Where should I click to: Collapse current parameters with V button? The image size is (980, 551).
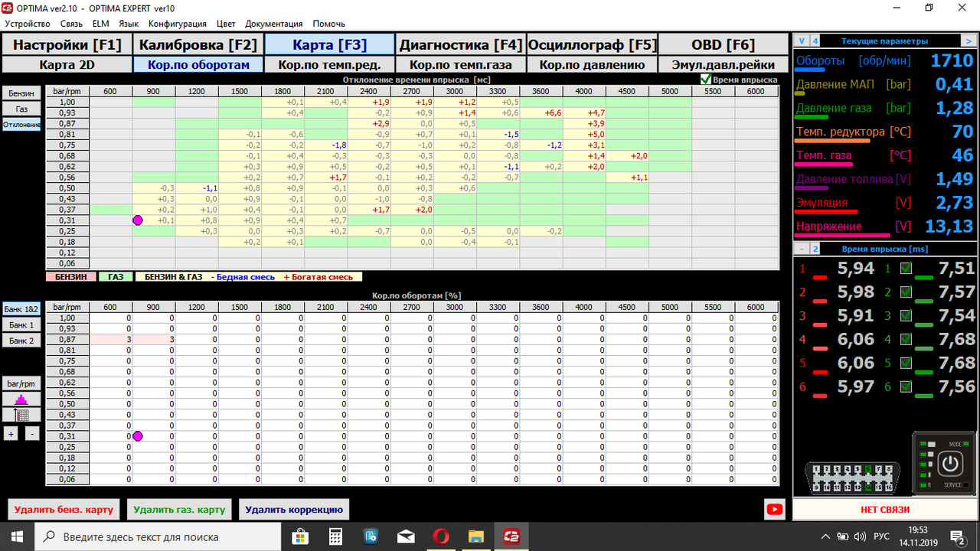point(802,41)
